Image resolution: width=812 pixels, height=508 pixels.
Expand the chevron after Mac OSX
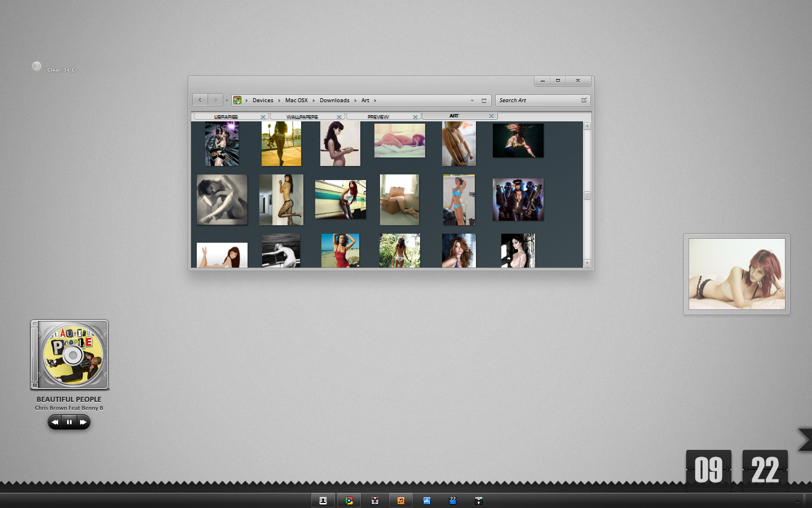coord(314,100)
